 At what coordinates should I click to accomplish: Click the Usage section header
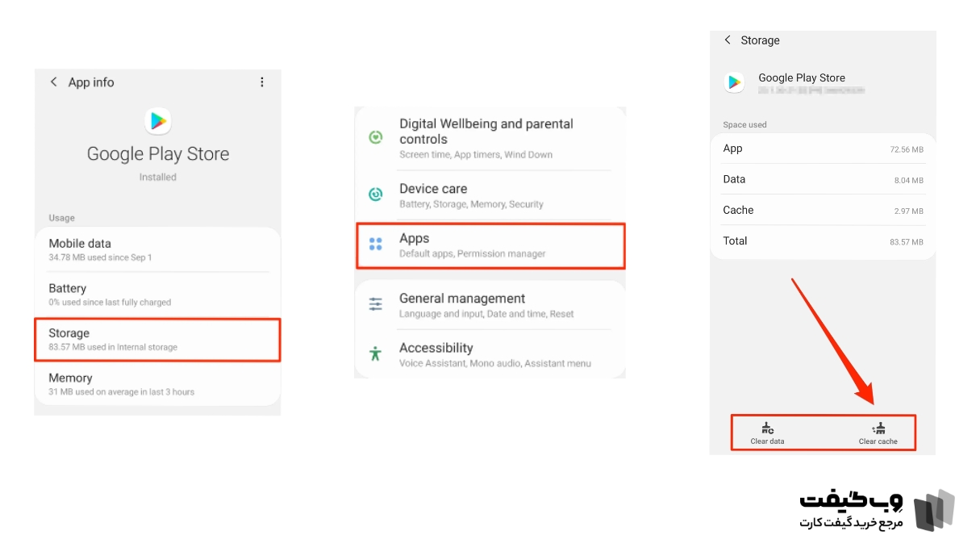(x=61, y=218)
